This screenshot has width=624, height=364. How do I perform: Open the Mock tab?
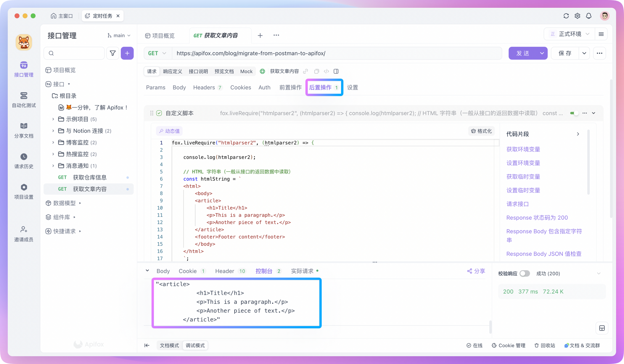coord(246,71)
